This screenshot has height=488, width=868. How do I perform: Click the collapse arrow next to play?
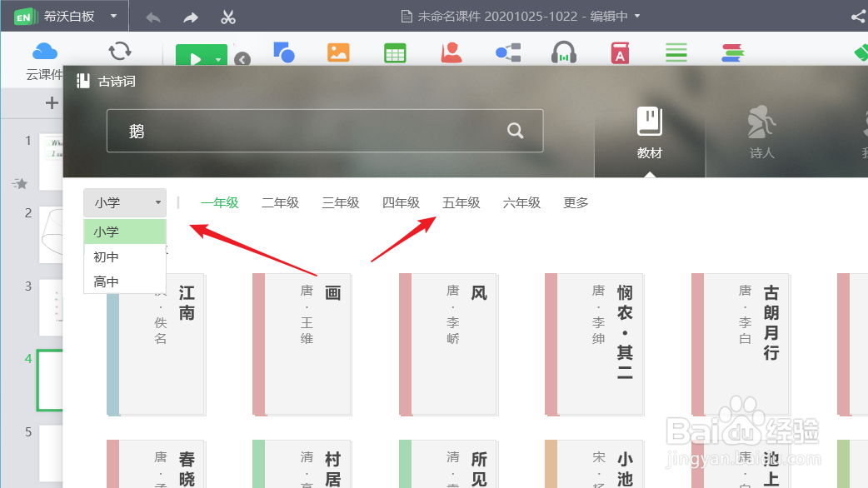click(242, 58)
